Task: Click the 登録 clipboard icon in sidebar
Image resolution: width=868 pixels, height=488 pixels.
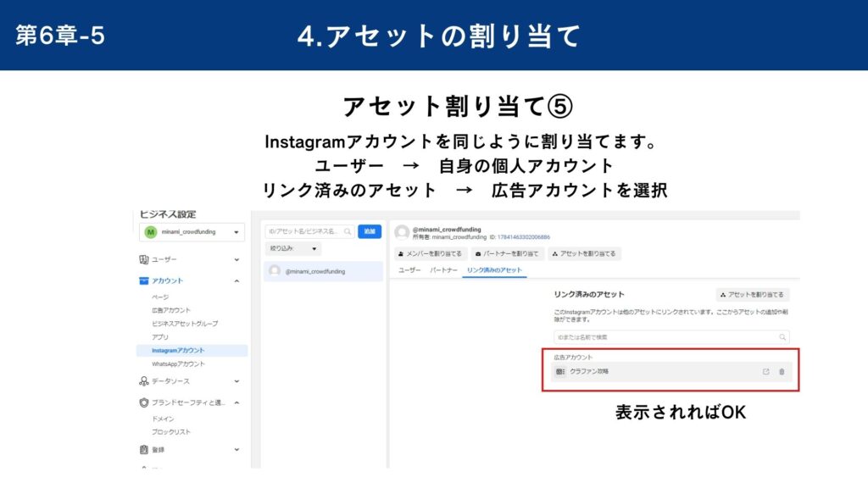Action: pos(144,450)
